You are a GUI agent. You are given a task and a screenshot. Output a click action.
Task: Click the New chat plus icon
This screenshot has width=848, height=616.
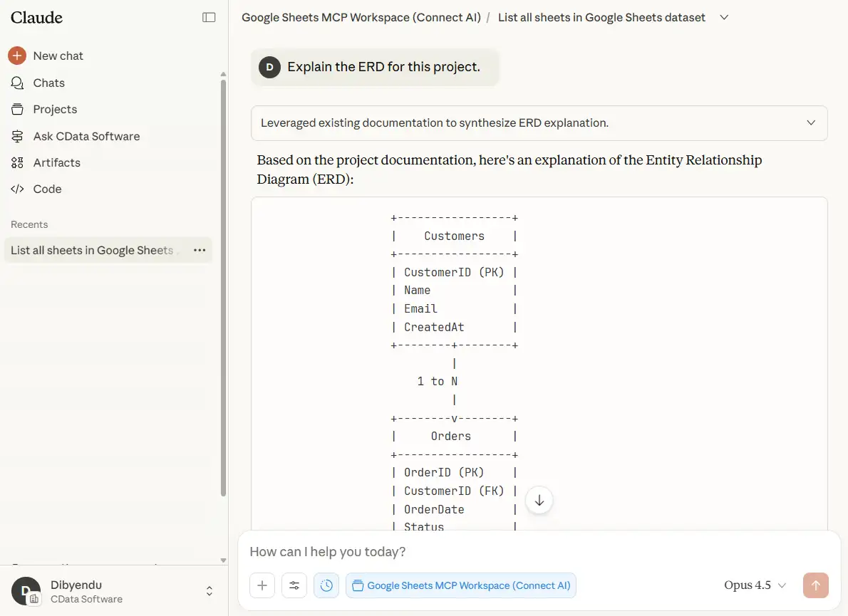pyautogui.click(x=17, y=56)
